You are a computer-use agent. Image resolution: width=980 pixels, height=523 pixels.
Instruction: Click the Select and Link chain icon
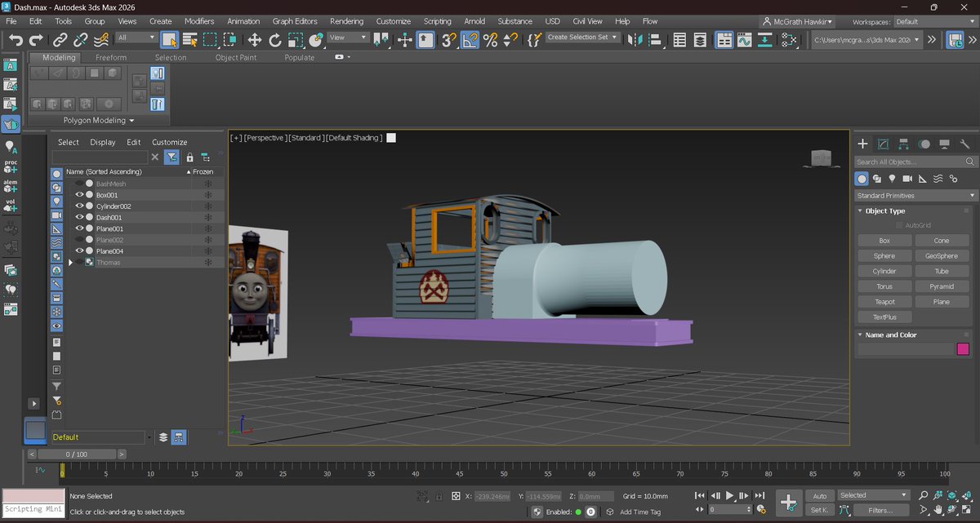(x=60, y=39)
